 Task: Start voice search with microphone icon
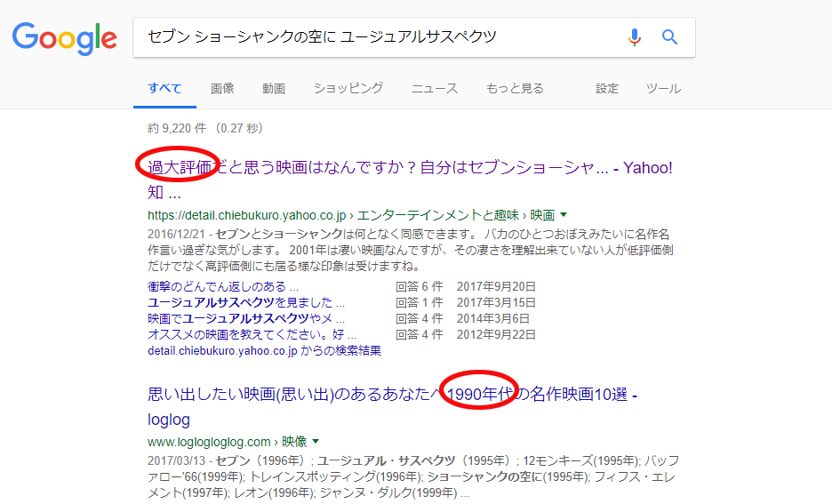(x=634, y=37)
